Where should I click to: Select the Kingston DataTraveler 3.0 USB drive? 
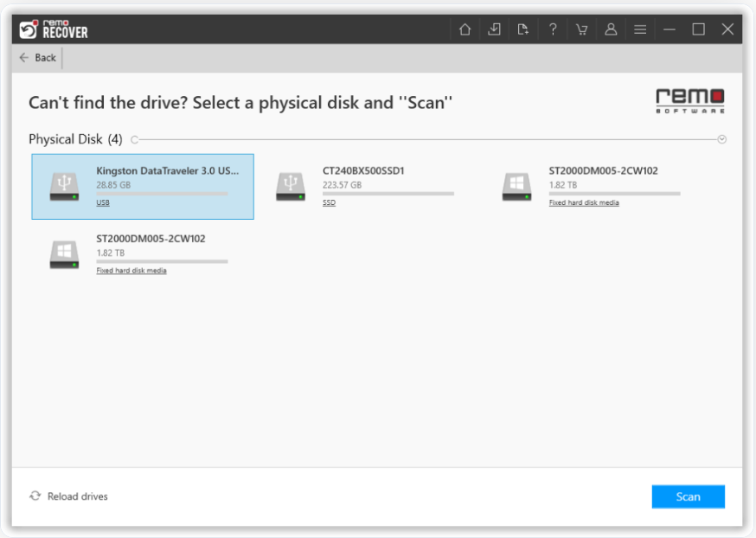[x=143, y=186]
